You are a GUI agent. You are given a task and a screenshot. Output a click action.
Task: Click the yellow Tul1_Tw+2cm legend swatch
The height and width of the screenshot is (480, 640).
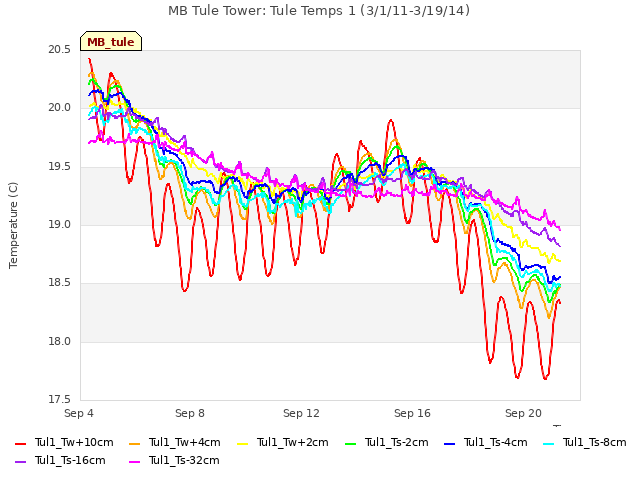pyautogui.click(x=242, y=444)
